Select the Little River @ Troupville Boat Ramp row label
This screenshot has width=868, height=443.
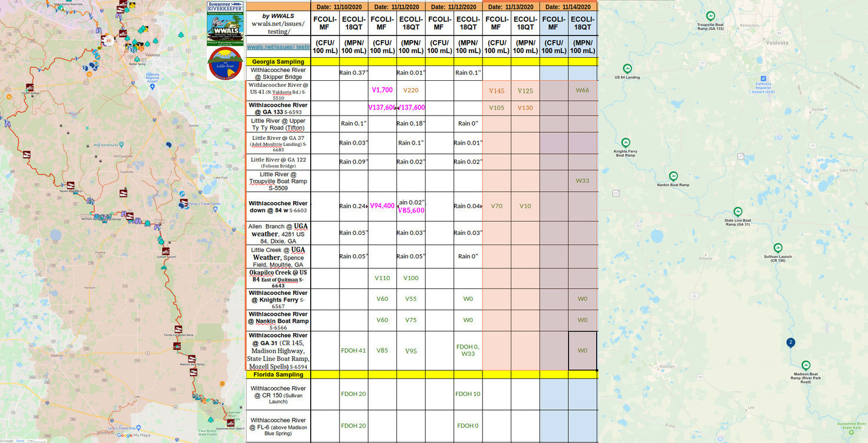point(278,181)
